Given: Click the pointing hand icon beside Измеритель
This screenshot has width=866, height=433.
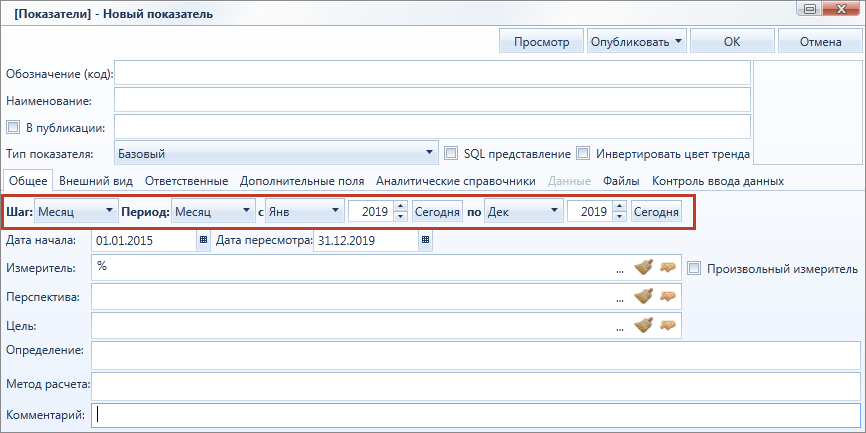Looking at the screenshot, I should [668, 267].
